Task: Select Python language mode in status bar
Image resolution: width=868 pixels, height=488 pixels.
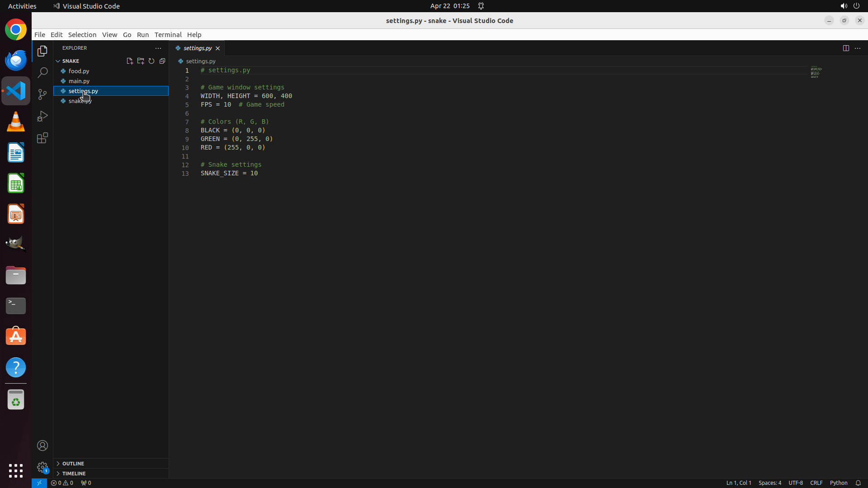Action: (838, 483)
